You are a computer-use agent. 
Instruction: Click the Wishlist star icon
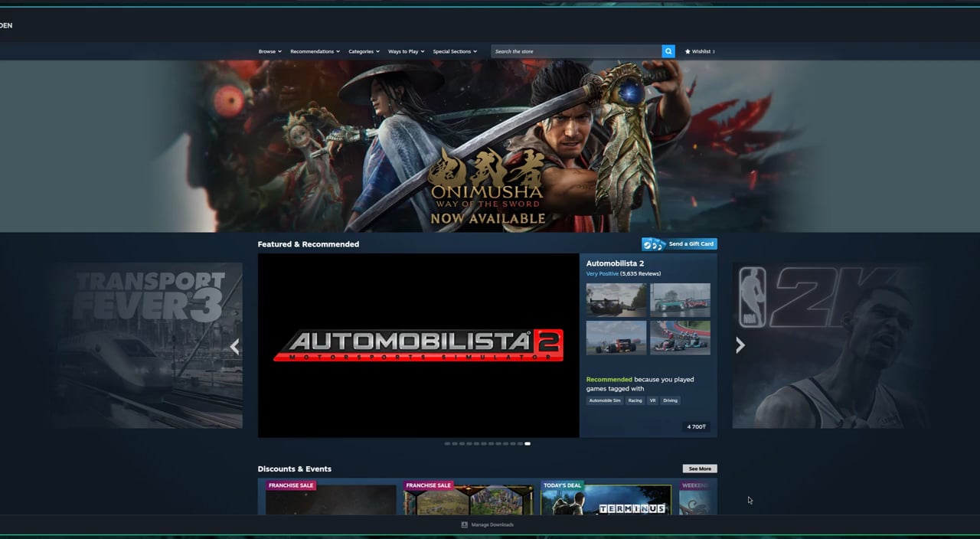[x=688, y=51]
